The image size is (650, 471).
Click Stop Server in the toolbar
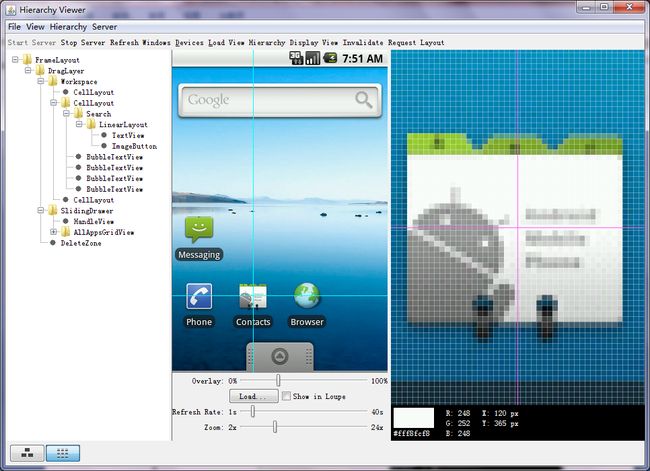[83, 43]
